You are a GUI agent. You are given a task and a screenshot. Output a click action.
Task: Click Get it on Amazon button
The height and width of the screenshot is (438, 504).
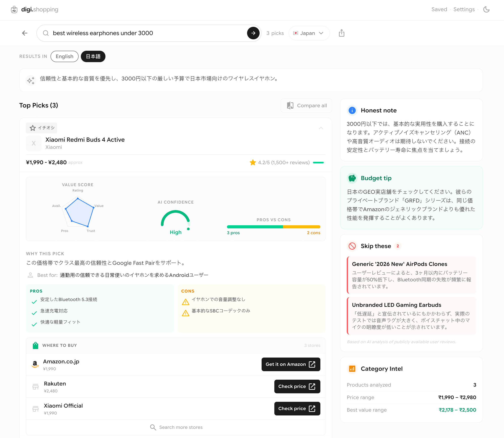click(x=290, y=364)
